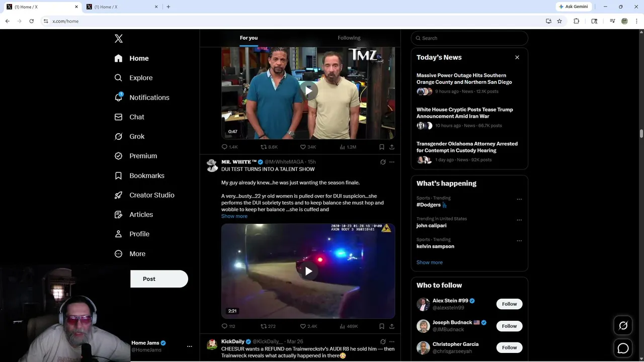Bookmark the TMZ video post

tap(381, 147)
